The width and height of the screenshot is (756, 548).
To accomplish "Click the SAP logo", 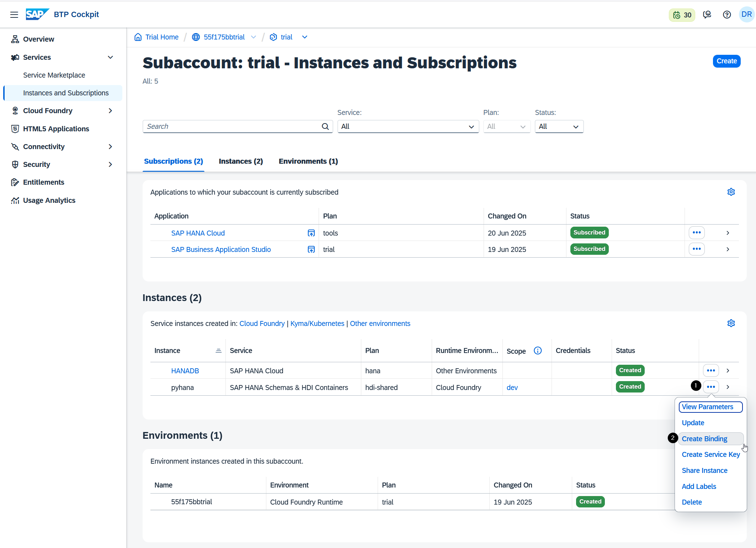I will (37, 14).
